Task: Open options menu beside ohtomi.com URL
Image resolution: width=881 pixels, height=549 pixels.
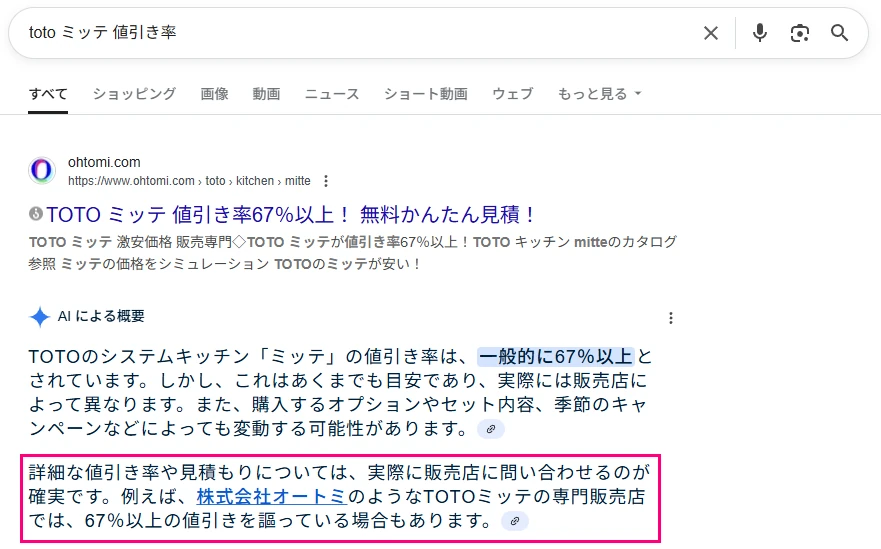Action: [x=326, y=181]
